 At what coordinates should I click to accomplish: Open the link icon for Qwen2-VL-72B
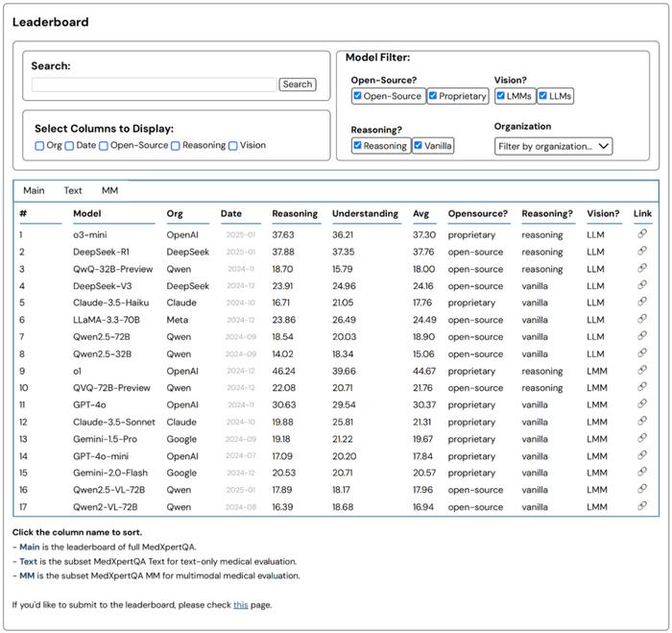642,506
